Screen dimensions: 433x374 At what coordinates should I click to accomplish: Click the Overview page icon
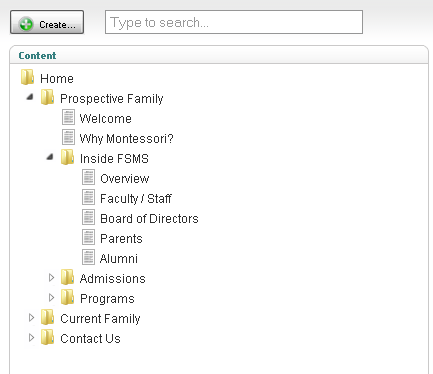pyautogui.click(x=88, y=177)
